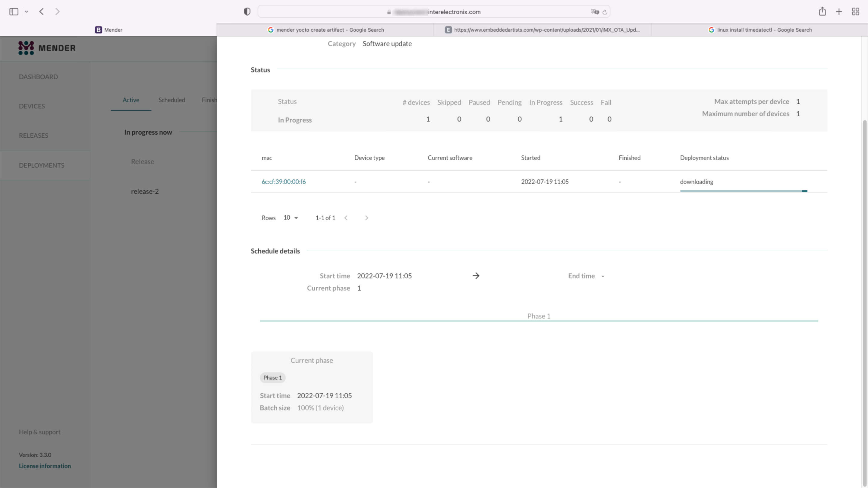
Task: Click the RELEASES icon in sidebar
Action: 34,135
